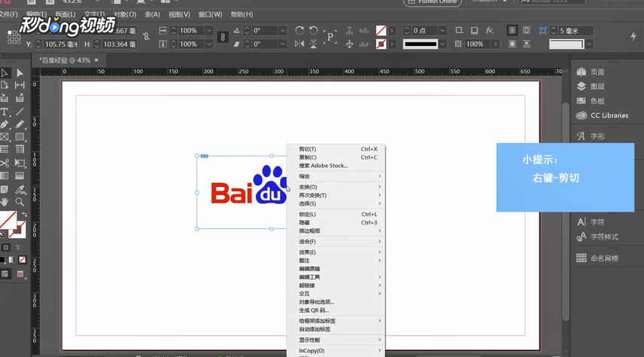Select the Rectangle shape tool
This screenshot has width=644, height=357.
[20, 137]
